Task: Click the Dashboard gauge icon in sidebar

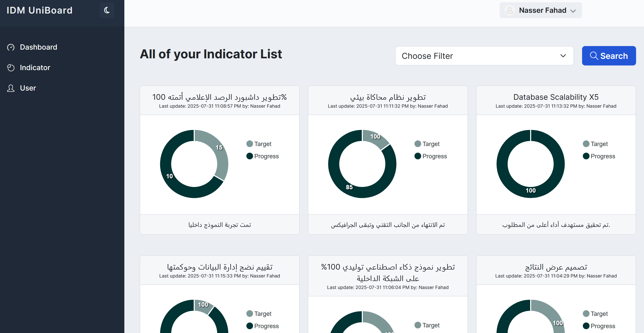Action: (x=11, y=47)
